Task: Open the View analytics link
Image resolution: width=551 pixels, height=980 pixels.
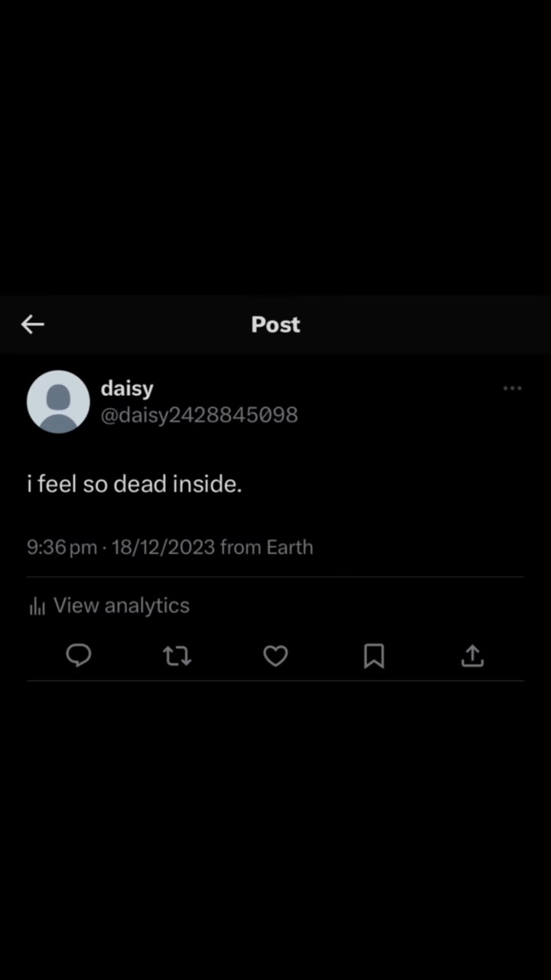Action: point(121,606)
